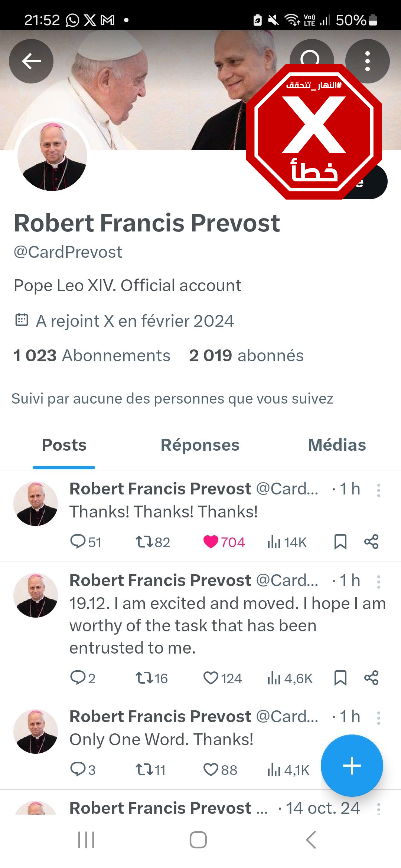Switch to the Réponses tab
The image size is (401, 868).
(x=200, y=445)
